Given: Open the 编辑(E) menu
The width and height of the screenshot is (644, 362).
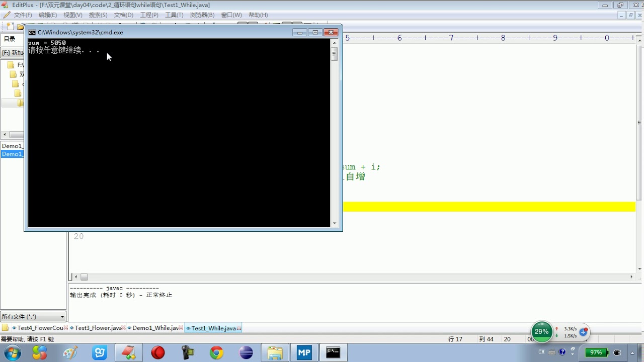Looking at the screenshot, I should (x=48, y=15).
